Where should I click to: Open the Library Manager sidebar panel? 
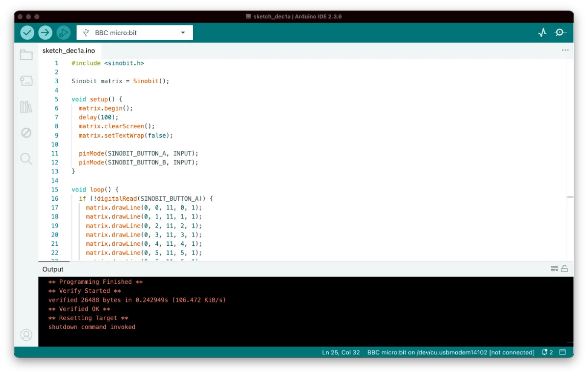pyautogui.click(x=26, y=107)
